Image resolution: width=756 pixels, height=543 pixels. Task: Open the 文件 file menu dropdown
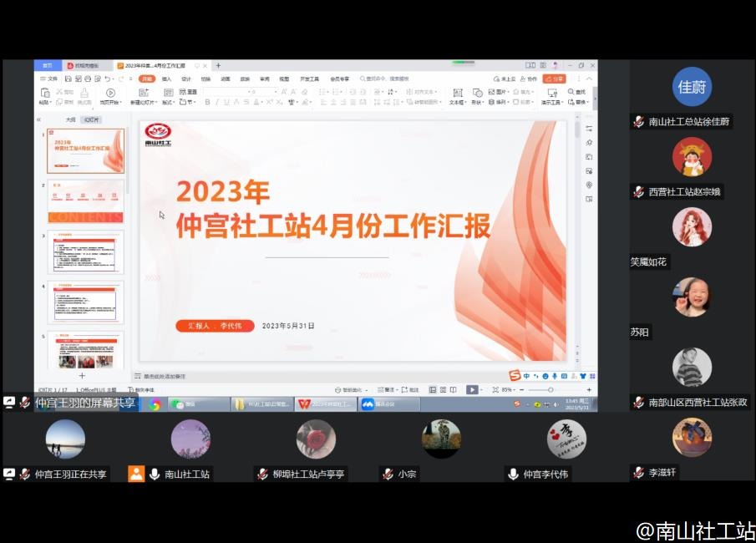click(x=50, y=79)
